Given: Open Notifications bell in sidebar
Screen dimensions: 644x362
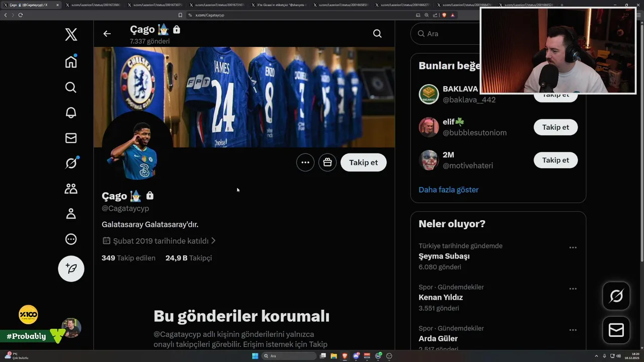Looking at the screenshot, I should (71, 113).
